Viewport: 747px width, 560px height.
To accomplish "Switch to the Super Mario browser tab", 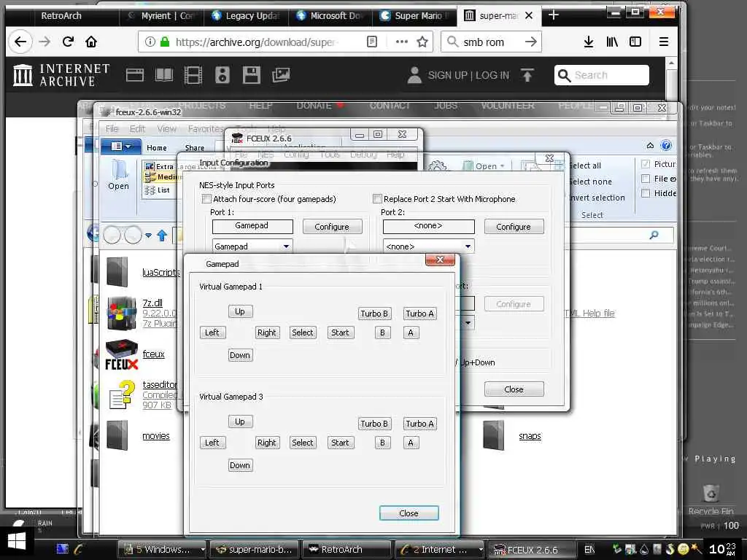I will [x=414, y=16].
